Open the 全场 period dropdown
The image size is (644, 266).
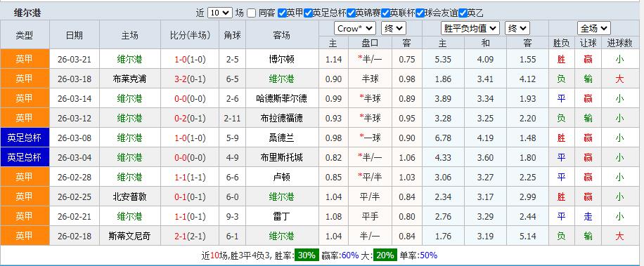(594, 29)
